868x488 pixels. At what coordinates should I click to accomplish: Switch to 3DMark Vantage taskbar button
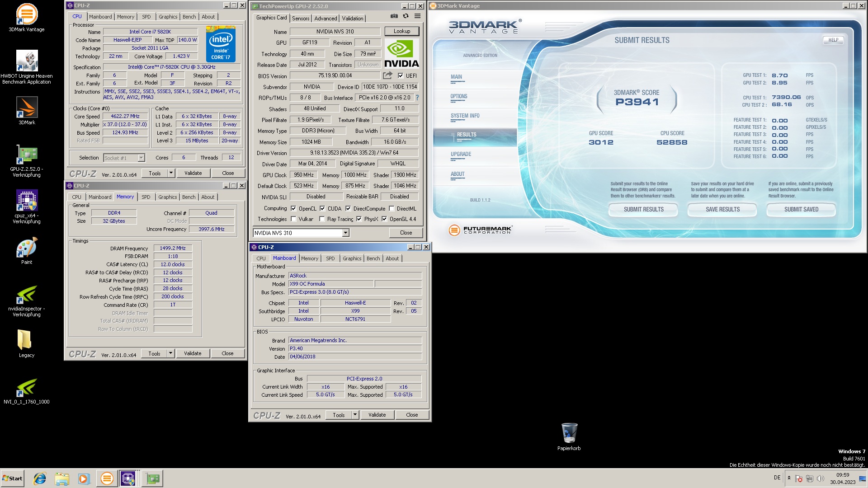[x=107, y=479]
